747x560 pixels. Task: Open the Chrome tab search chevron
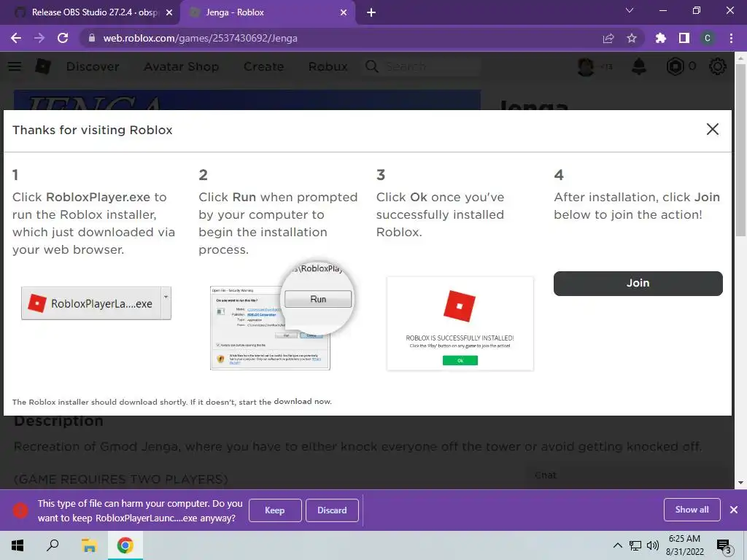[630, 10]
